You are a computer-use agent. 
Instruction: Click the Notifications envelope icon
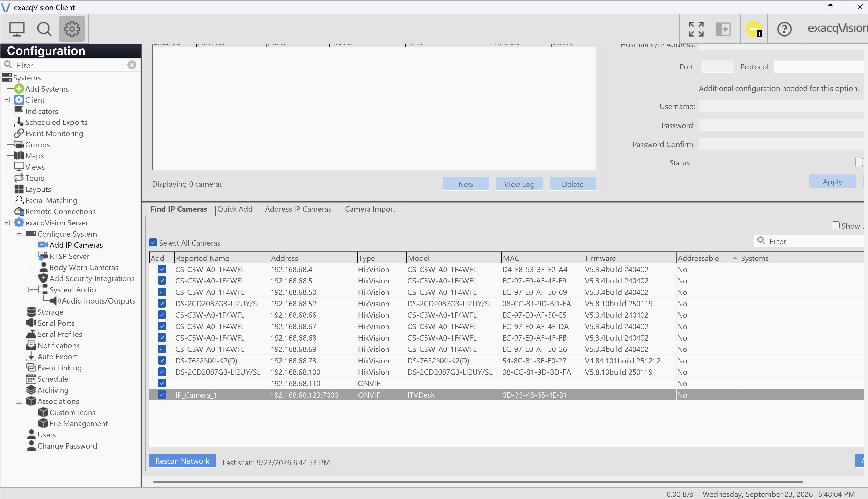coord(31,345)
